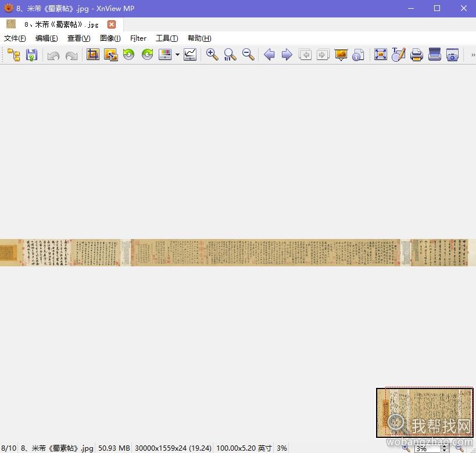Open the 编辑(E) menu
This screenshot has height=453, width=476.
pyautogui.click(x=46, y=38)
